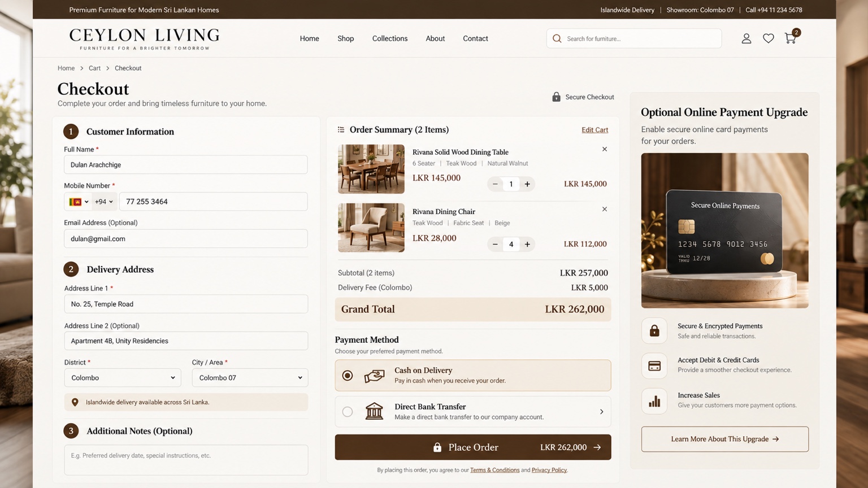Click the Address Line 2 field
868x488 pixels.
click(185, 341)
